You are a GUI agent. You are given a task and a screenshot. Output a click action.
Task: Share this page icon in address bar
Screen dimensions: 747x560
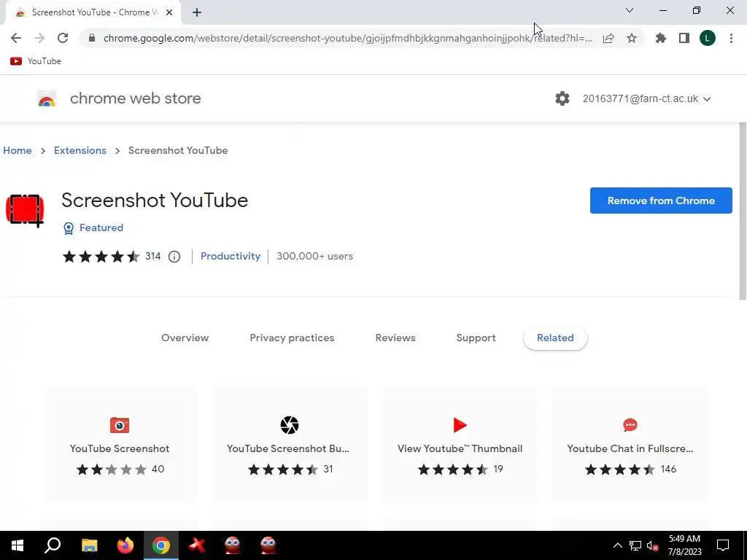(x=608, y=39)
